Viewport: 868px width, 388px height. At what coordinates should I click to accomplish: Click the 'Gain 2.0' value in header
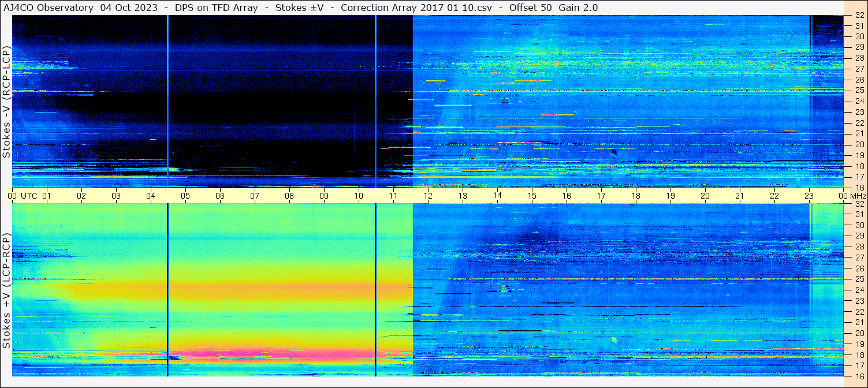pos(578,8)
